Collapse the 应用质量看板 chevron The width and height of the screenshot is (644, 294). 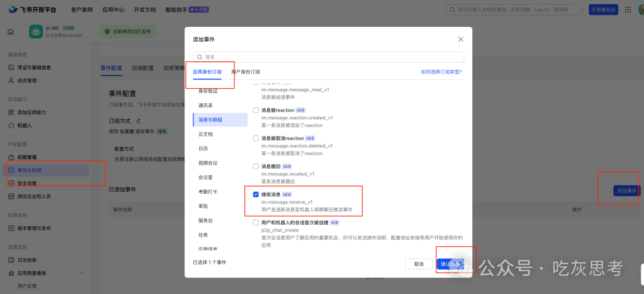(81, 273)
